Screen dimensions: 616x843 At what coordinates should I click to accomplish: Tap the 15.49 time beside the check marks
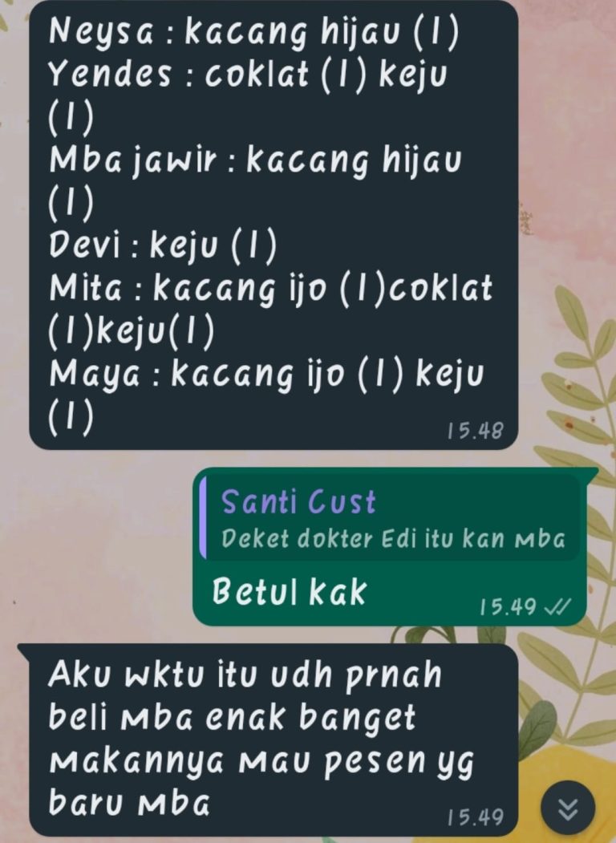click(508, 607)
